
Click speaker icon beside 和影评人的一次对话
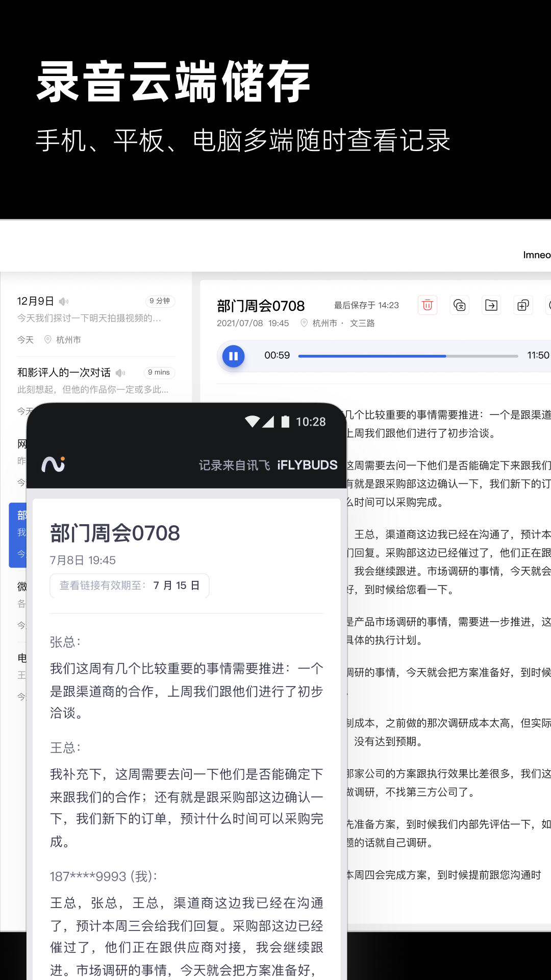[x=120, y=373]
